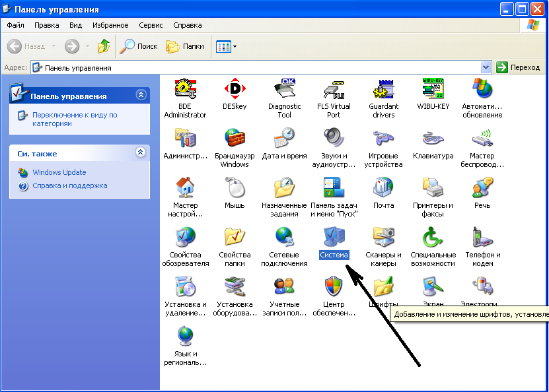Open Дата и время settings
This screenshot has width=549, height=392.
284,138
